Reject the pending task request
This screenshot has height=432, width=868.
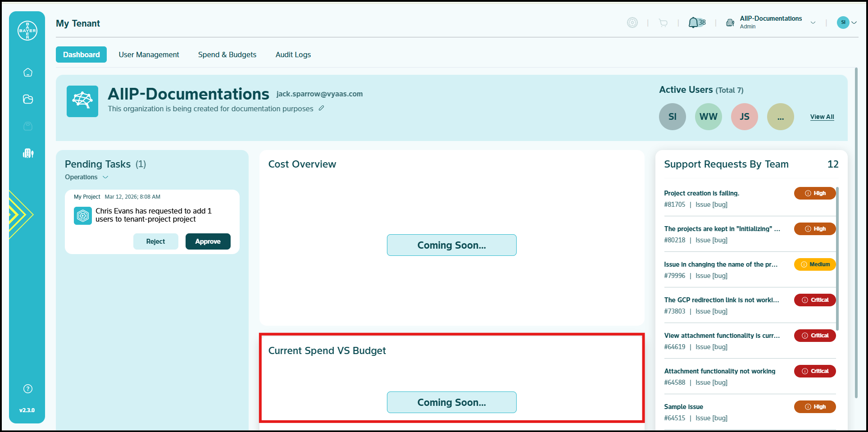pyautogui.click(x=155, y=241)
